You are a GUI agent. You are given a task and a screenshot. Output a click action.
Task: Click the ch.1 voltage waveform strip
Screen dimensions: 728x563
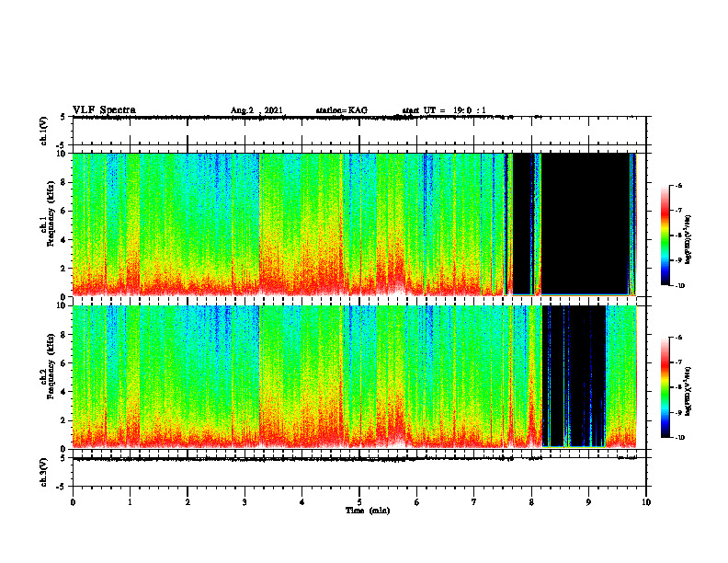point(359,131)
